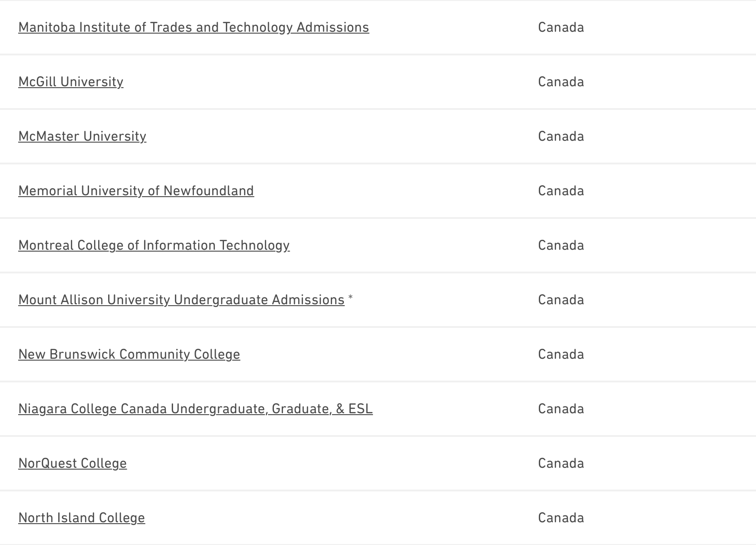Visit Montreal College of Information Technology link
This screenshot has height=545, width=756.
[154, 245]
